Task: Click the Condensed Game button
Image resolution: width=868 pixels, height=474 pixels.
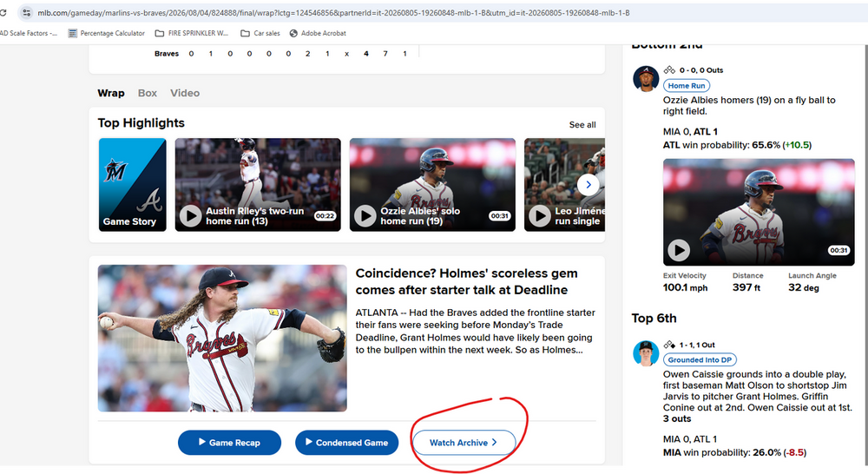Action: [346, 443]
